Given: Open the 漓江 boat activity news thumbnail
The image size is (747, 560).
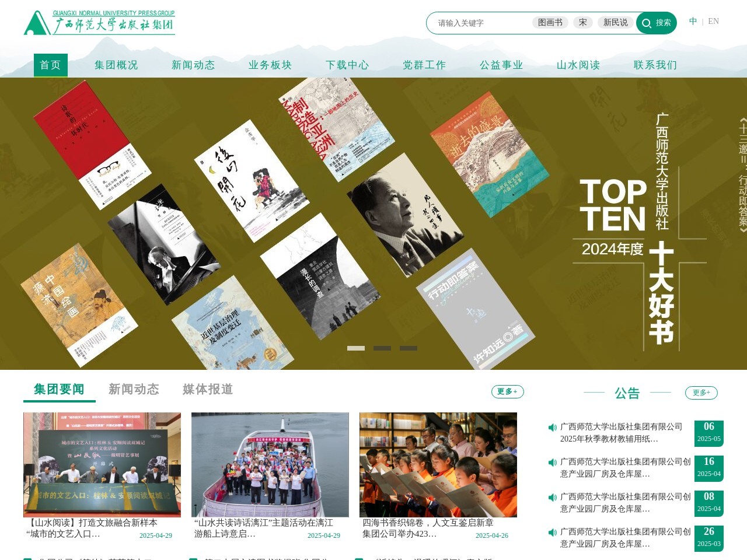Looking at the screenshot, I should 270,465.
